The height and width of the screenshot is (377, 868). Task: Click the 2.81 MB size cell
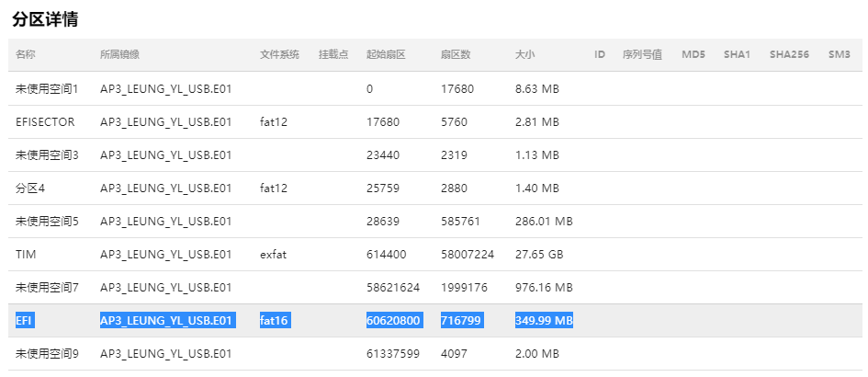537,122
